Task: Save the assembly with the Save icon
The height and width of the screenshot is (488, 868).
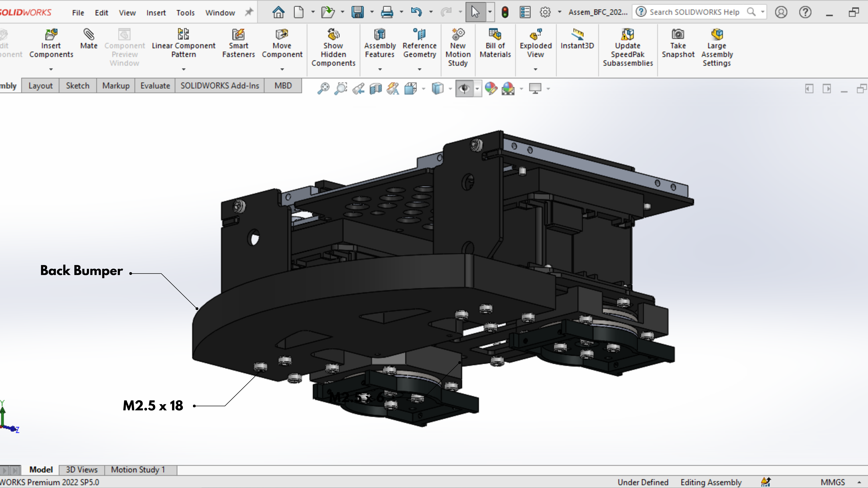Action: click(x=357, y=12)
